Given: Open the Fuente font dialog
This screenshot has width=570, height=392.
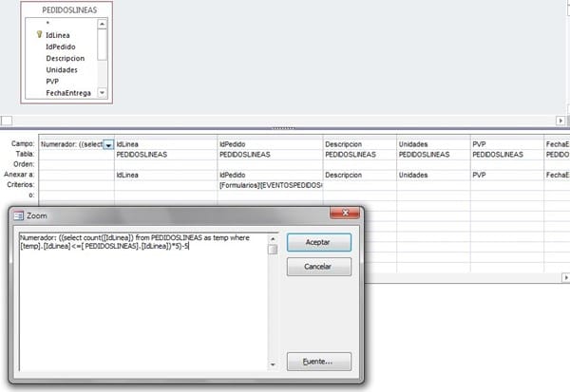Looking at the screenshot, I should click(319, 362).
